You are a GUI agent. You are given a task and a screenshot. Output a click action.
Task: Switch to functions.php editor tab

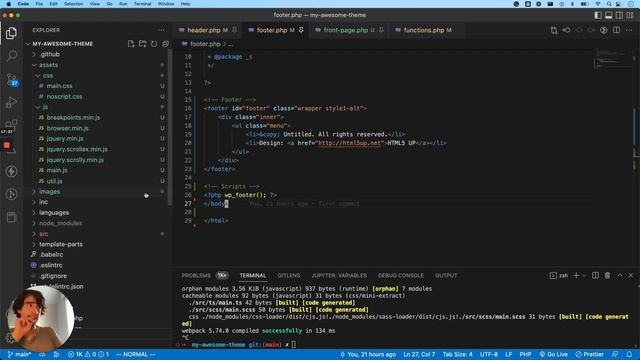click(424, 30)
